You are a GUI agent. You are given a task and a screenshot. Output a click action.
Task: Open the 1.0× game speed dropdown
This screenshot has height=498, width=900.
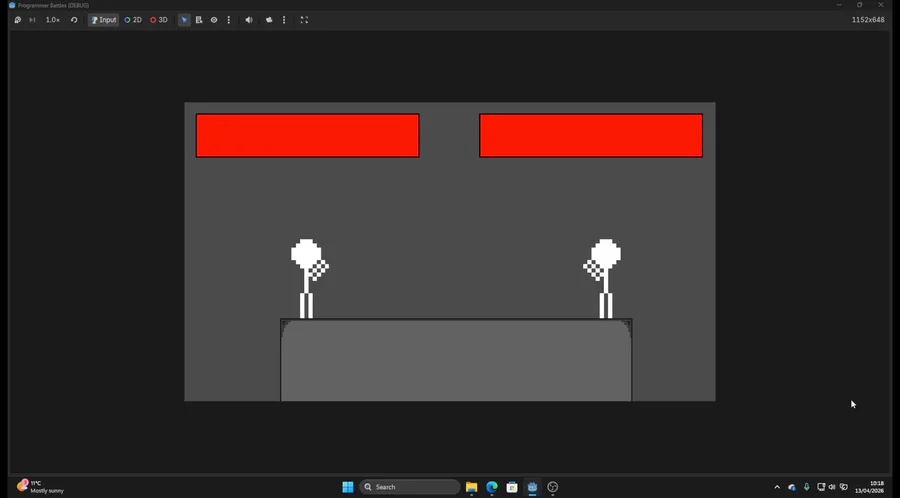click(53, 20)
